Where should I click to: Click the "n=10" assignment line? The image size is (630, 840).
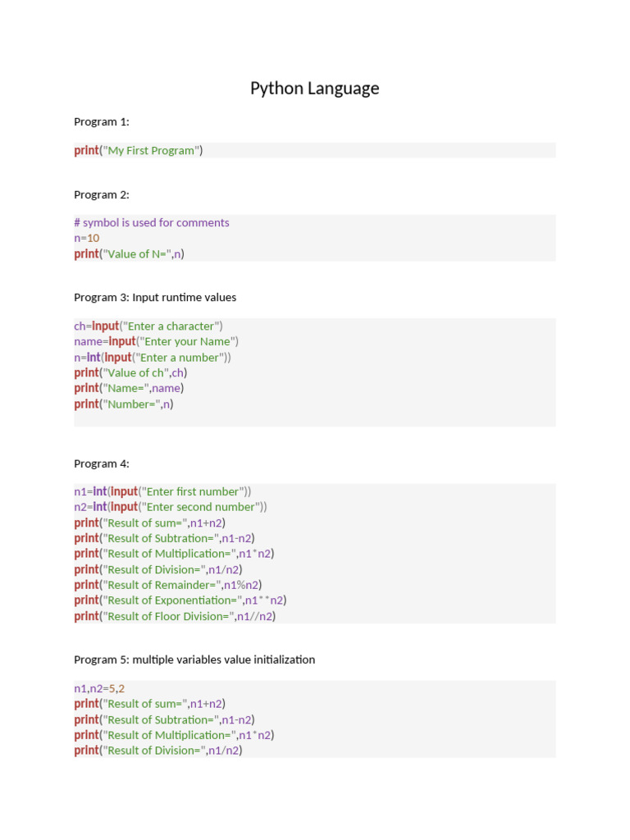tap(87, 239)
